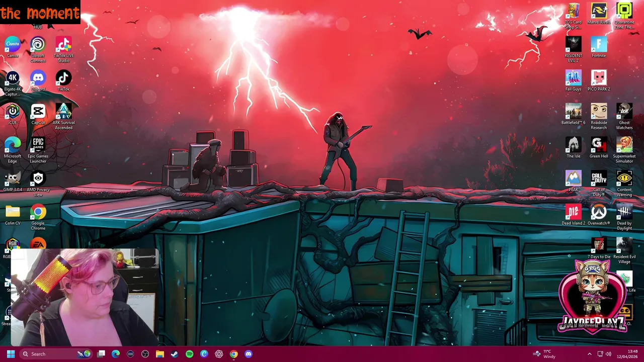644x362 pixels.
Task: Select the Quarantine Zone game shortcut
Action: (624, 16)
